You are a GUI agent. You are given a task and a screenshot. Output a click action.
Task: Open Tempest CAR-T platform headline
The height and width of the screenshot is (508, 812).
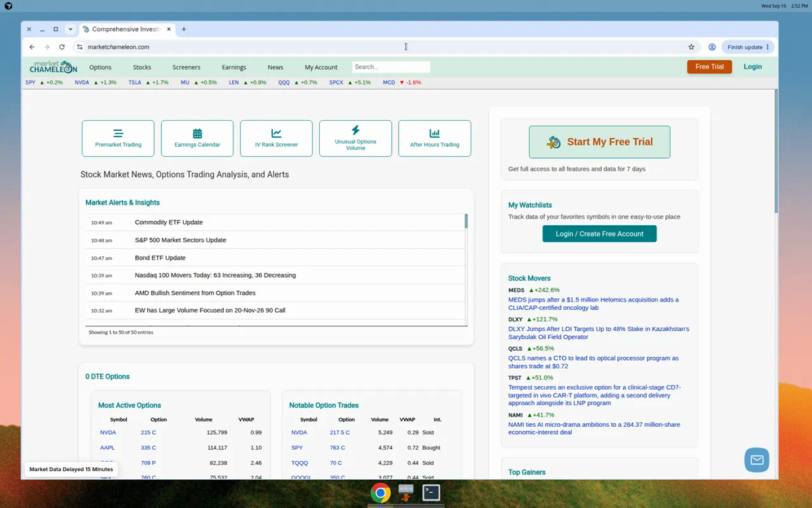[x=594, y=395]
